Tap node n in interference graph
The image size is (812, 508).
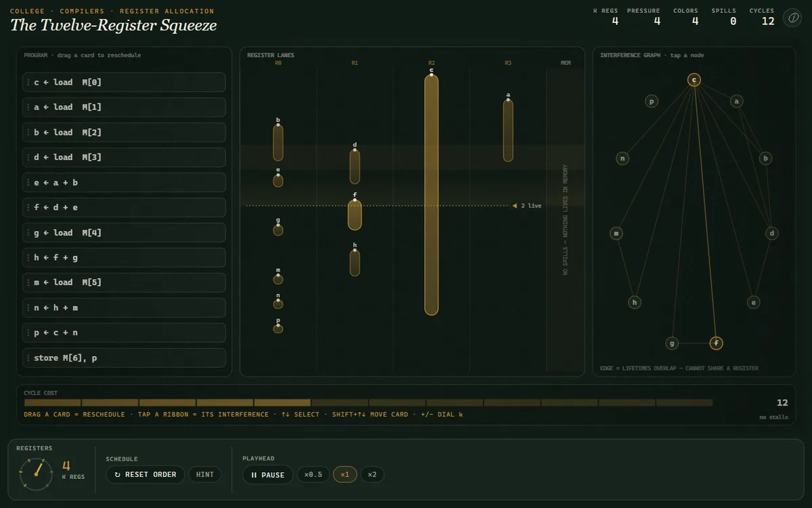pyautogui.click(x=623, y=158)
